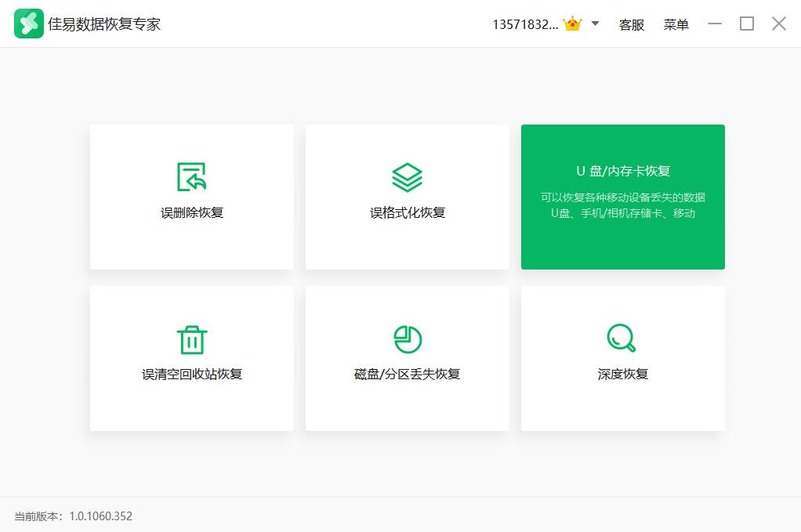801x532 pixels.
Task: Click the account number 13571832...
Action: (x=525, y=25)
